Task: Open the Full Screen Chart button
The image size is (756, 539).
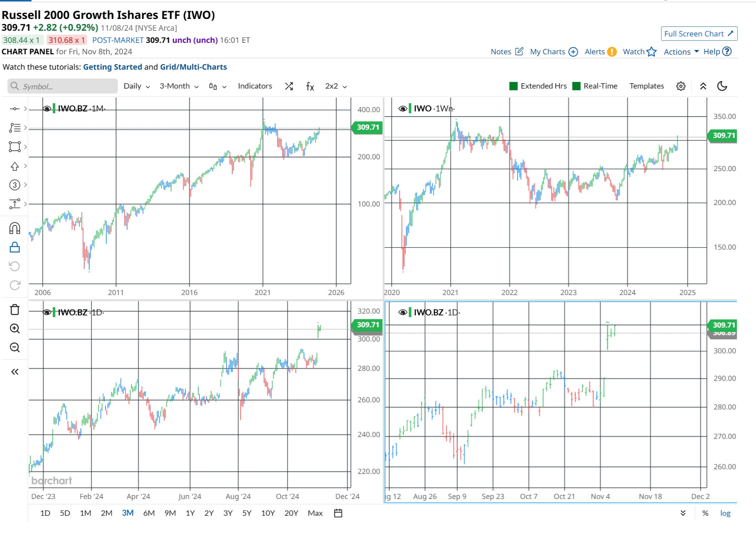Action: 699,34
